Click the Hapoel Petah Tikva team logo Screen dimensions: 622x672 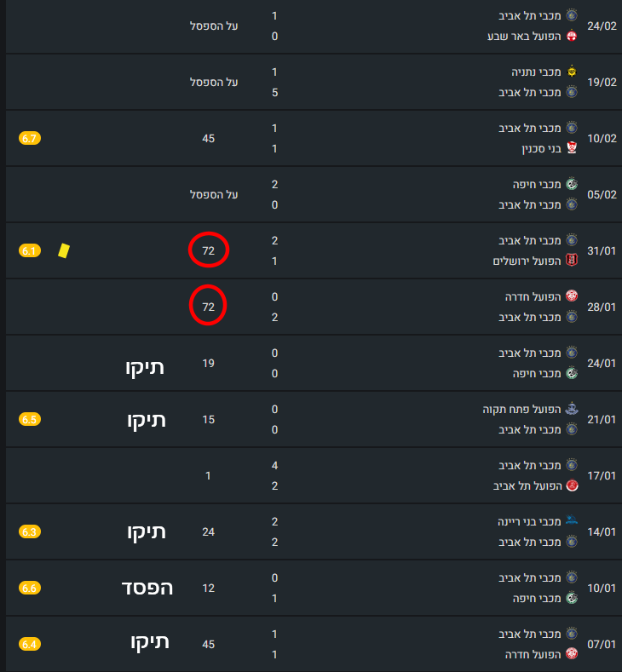pyautogui.click(x=572, y=409)
